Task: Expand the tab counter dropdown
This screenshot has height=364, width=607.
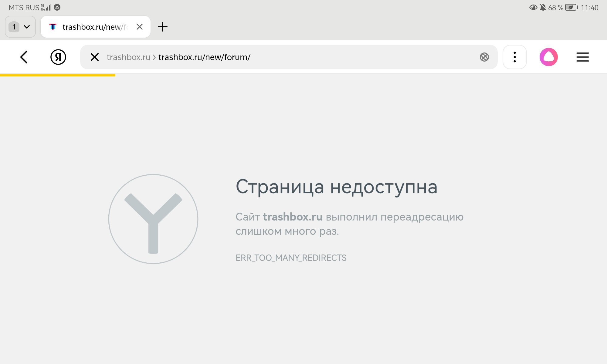Action: point(20,27)
